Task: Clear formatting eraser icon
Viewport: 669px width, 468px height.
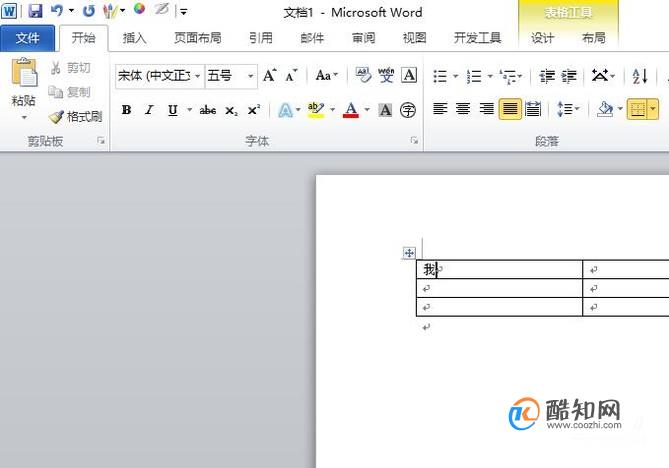Action: tap(363, 76)
